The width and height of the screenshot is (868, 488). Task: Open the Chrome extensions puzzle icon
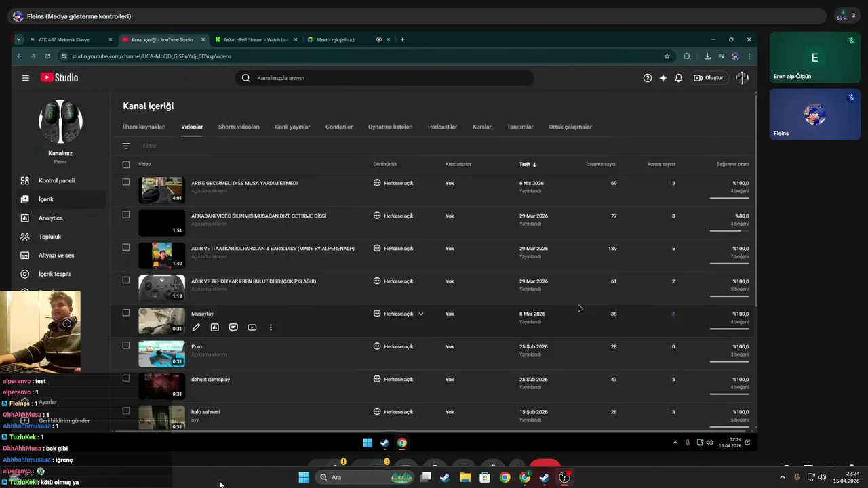click(x=686, y=56)
